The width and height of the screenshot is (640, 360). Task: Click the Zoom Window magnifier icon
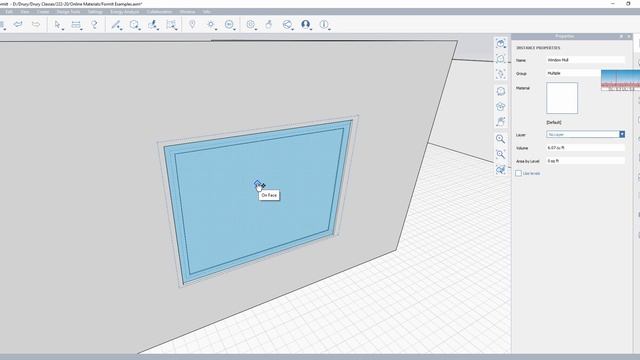click(500, 154)
